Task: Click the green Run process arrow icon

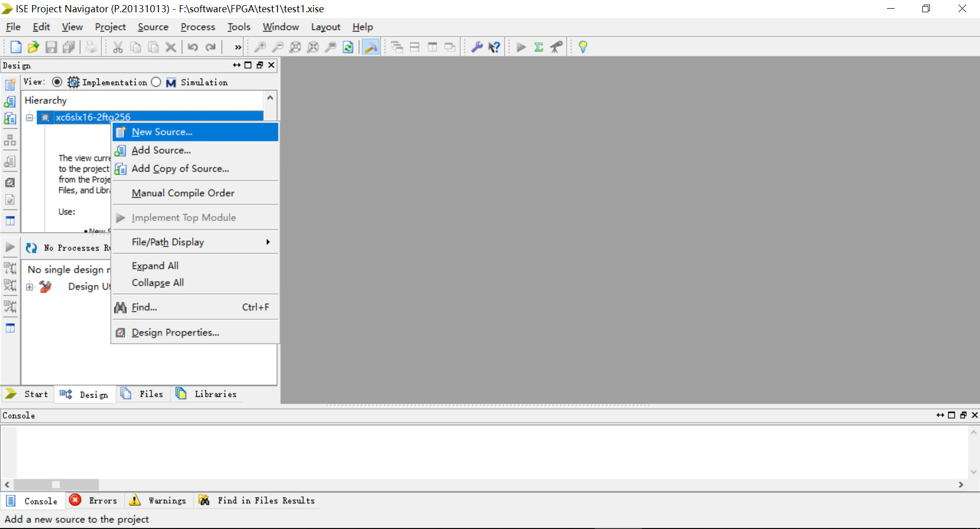Action: point(521,46)
